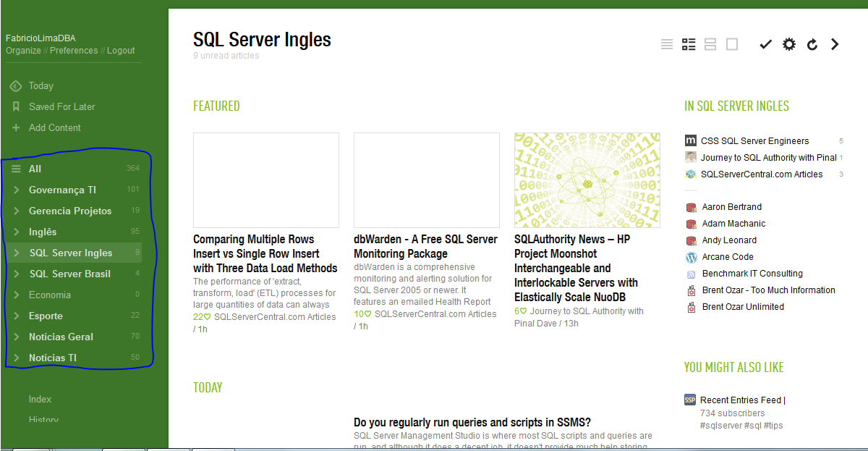Open dbWarden Free SQL Server Monitoring article
868x451 pixels.
[x=425, y=246]
